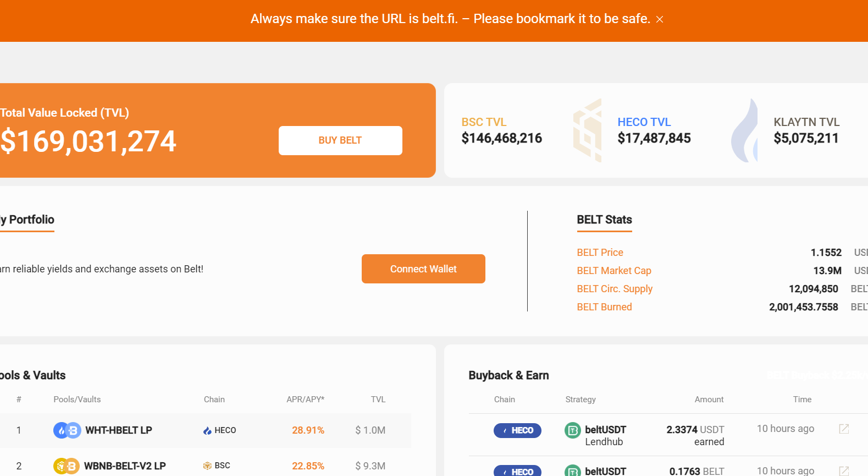Click the HECO chain icon in row 1
Screen dimensions: 868x476
207,430
